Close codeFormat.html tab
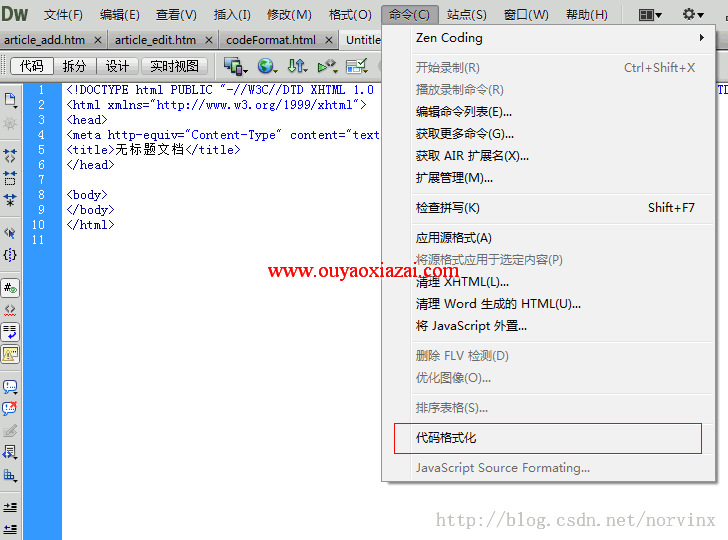 tap(329, 40)
